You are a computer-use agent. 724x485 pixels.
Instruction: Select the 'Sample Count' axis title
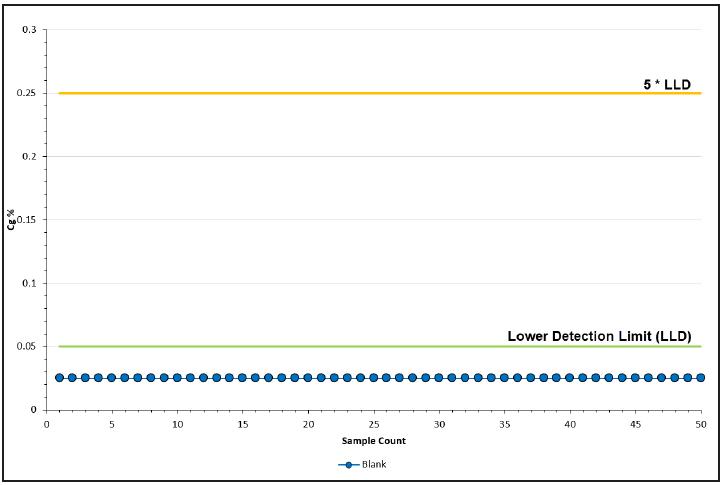[374, 441]
